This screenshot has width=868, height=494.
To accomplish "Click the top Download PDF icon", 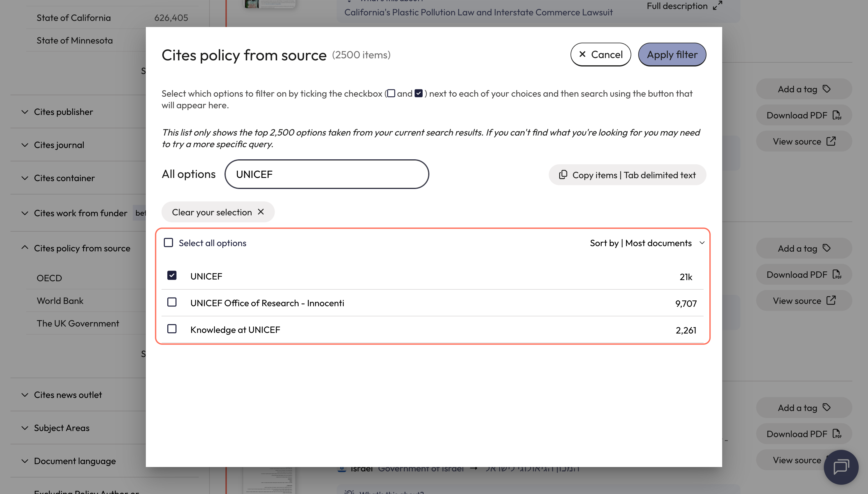I will [837, 115].
